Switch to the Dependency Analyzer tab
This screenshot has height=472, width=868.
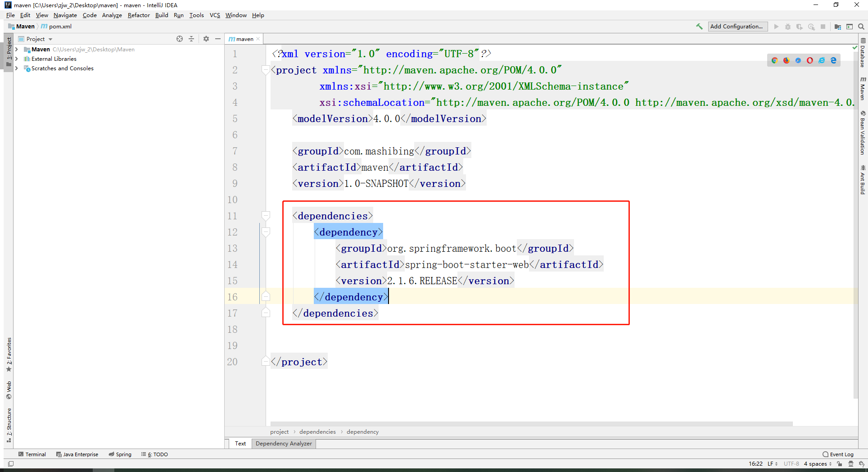tap(284, 444)
